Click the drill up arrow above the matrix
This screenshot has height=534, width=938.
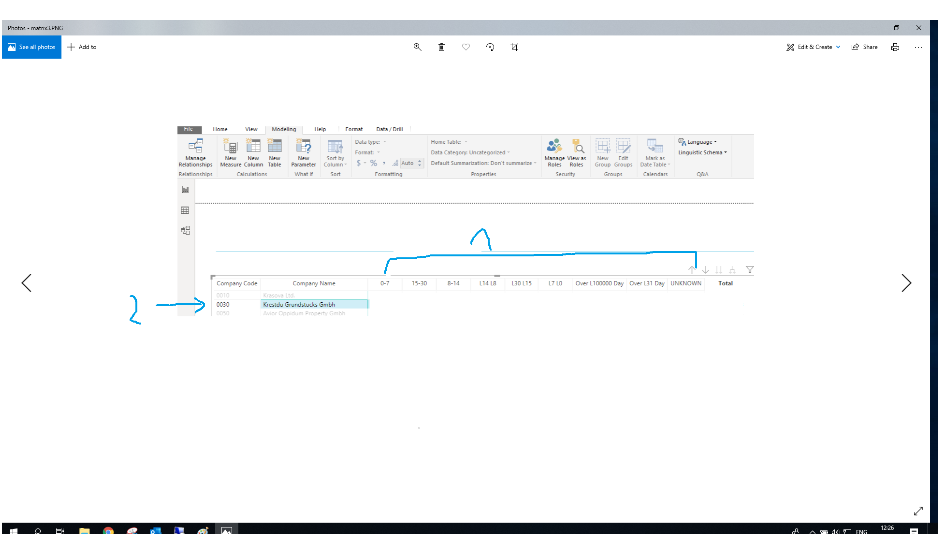(x=692, y=270)
